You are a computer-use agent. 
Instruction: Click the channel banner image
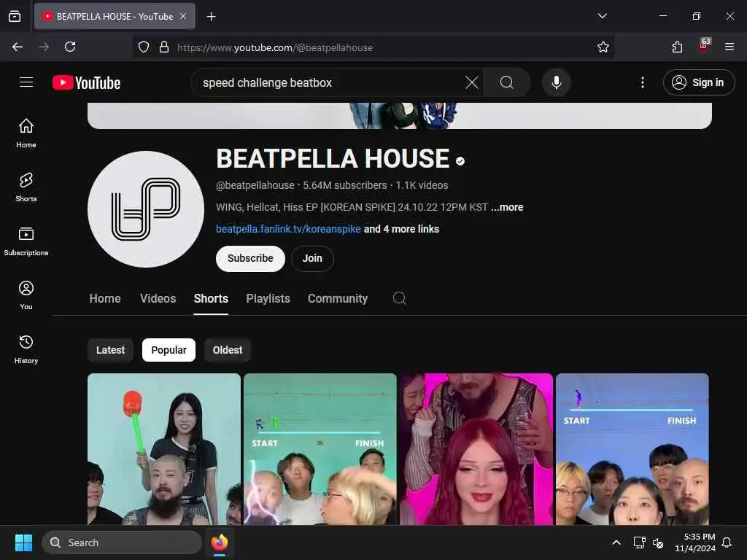tap(400, 116)
